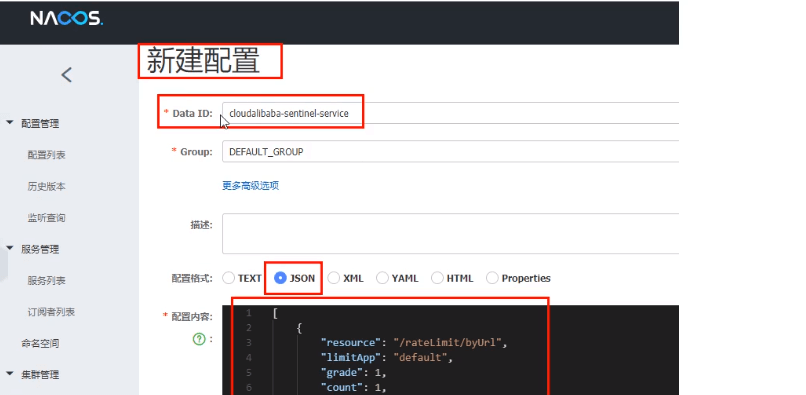Select the YAML format radio button
Image resolution: width=806 pixels, height=395 pixels.
382,278
